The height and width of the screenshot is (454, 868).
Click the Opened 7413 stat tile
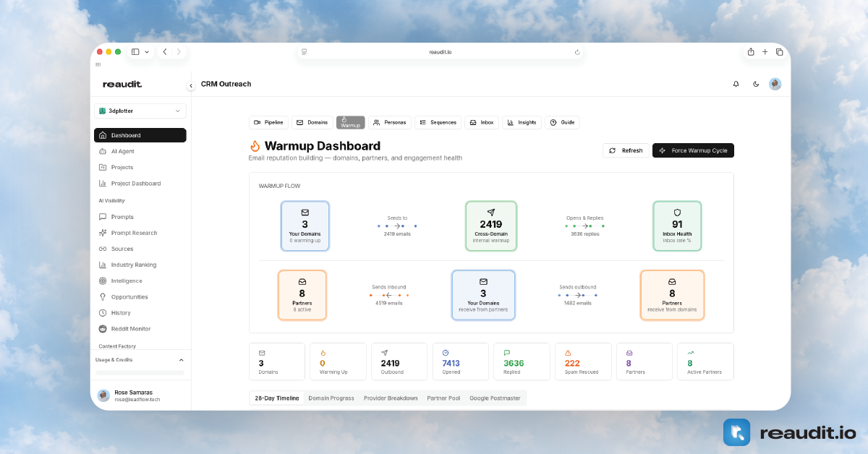point(461,361)
